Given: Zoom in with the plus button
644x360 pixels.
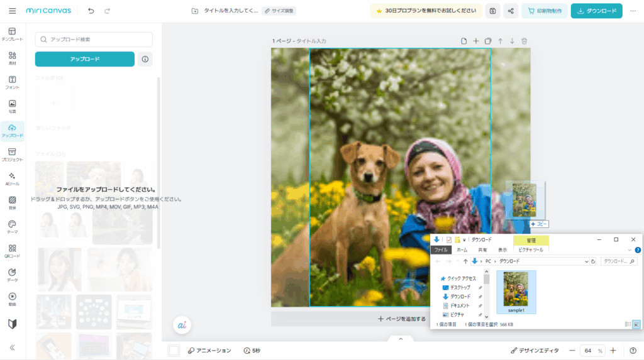Looking at the screenshot, I should [x=613, y=351].
